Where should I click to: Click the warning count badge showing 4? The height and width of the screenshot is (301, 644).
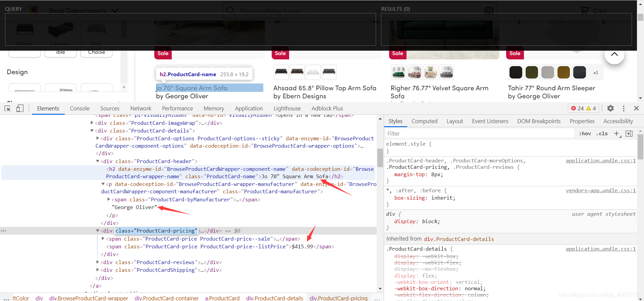591,108
